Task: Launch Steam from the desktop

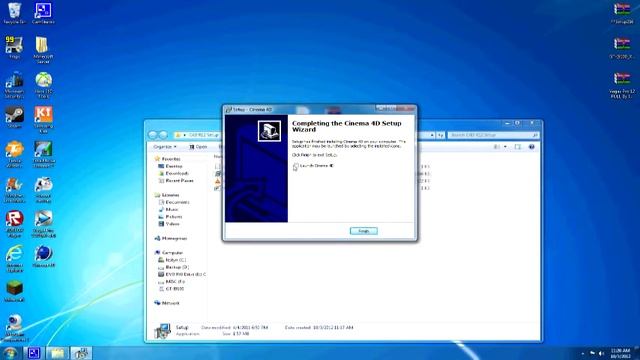Action: 14,118
